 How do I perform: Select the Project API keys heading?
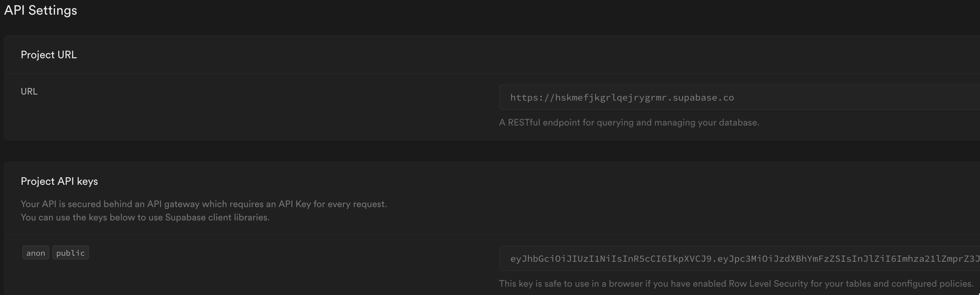[59, 181]
